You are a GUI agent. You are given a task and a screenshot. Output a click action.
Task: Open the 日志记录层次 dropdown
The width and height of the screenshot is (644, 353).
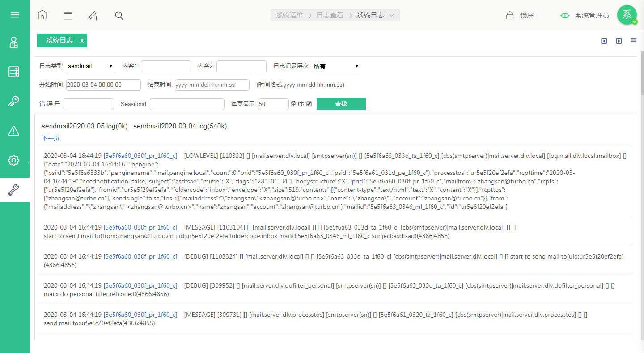[336, 66]
